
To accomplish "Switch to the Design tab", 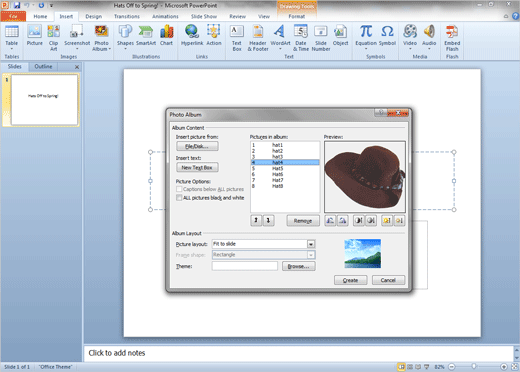I will click(x=94, y=16).
